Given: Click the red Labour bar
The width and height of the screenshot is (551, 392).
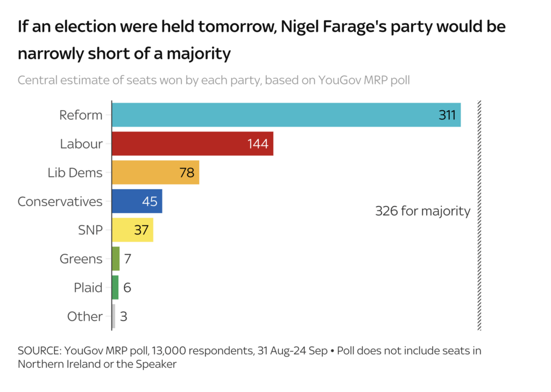Looking at the screenshot, I should tap(192, 144).
